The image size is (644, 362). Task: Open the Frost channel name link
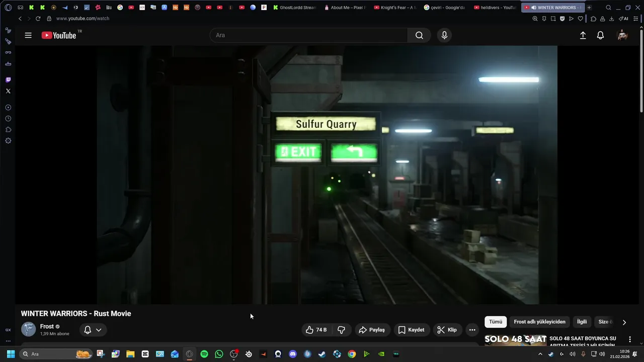pyautogui.click(x=47, y=326)
